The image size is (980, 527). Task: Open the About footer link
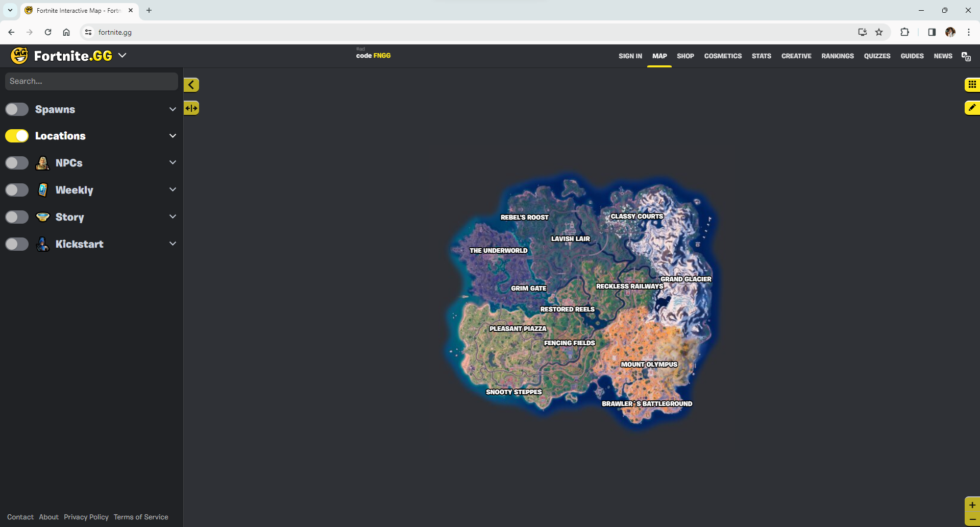(x=49, y=517)
